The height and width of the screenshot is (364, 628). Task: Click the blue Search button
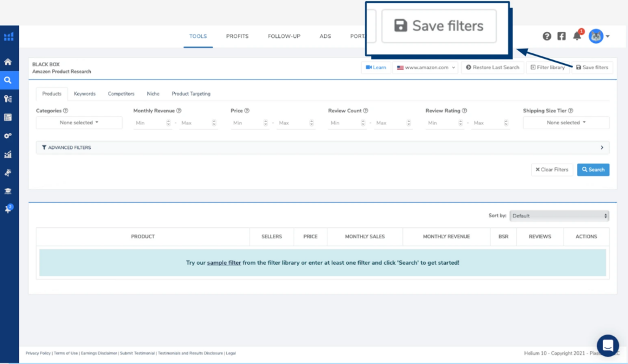(x=593, y=169)
